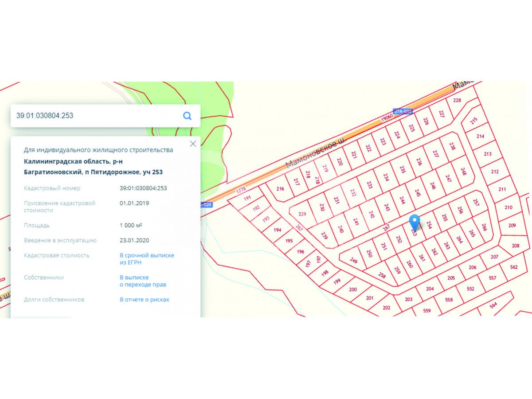Select parcel 229 on the map
The image size is (532, 399).
click(x=302, y=214)
